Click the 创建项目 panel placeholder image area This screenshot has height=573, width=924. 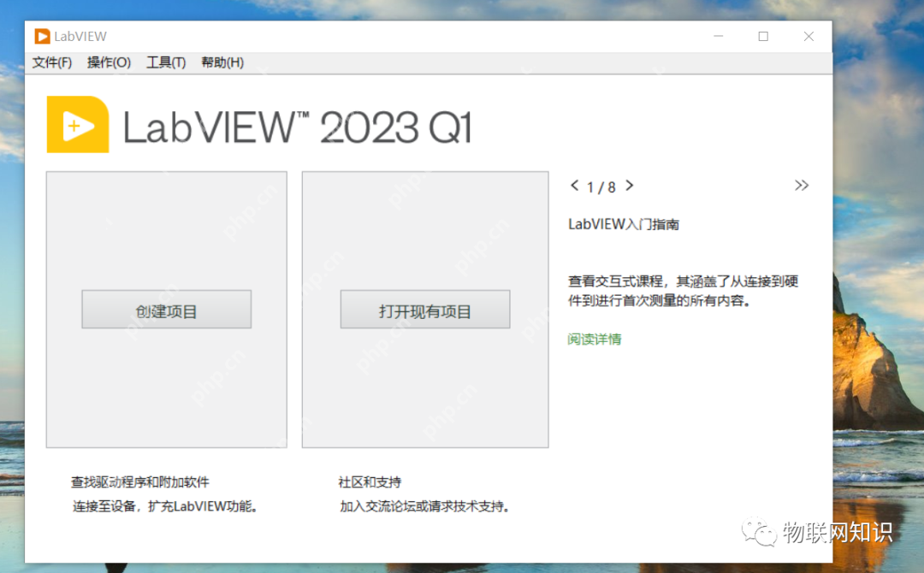[166, 222]
